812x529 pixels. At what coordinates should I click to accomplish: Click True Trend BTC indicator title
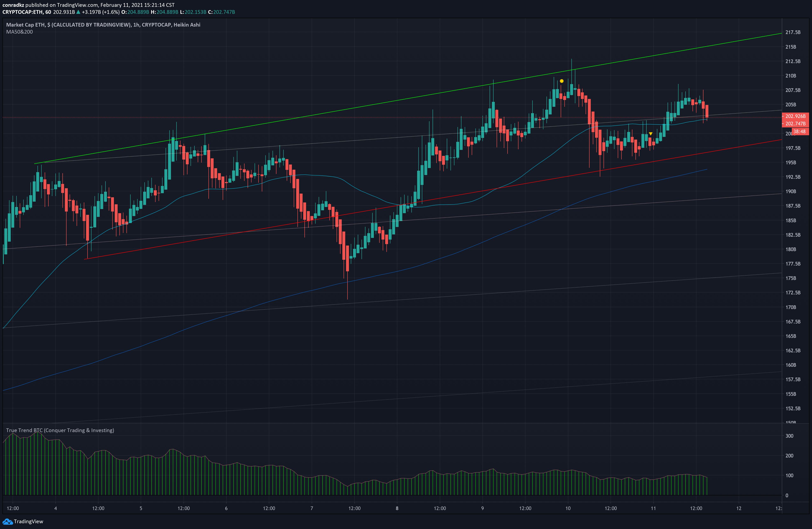pyautogui.click(x=60, y=430)
